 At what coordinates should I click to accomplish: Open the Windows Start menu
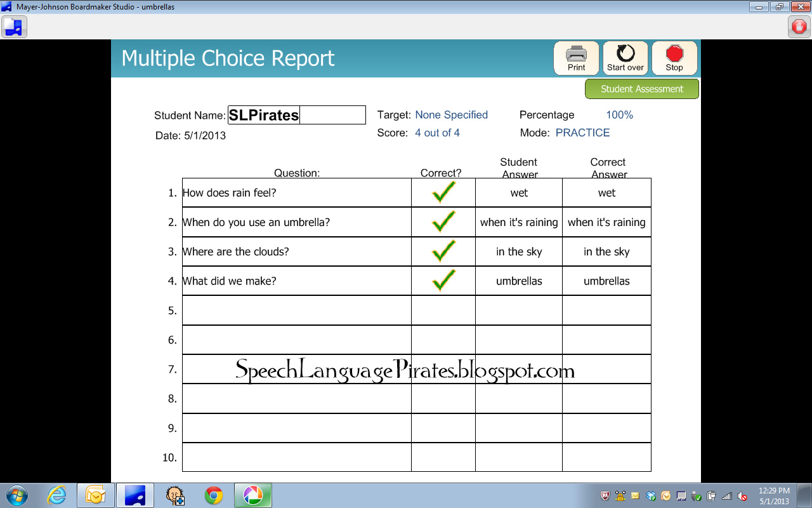click(x=17, y=495)
